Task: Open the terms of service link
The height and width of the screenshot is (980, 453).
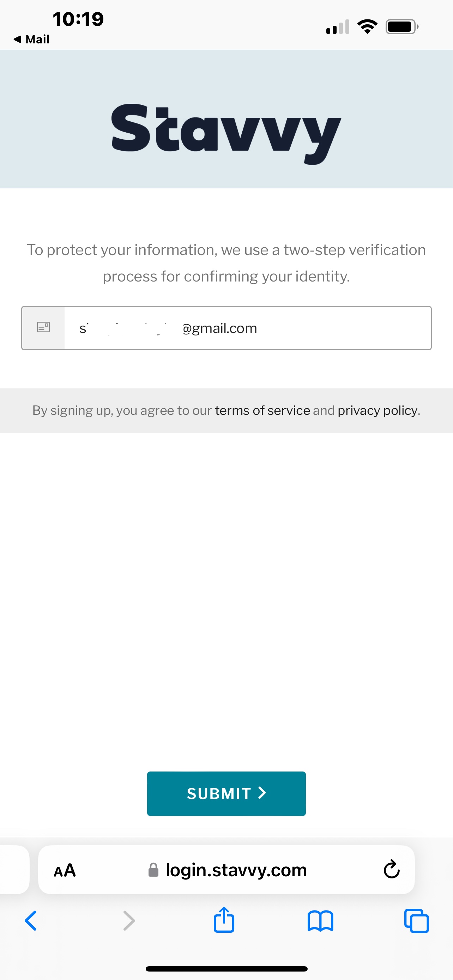Action: pos(262,411)
